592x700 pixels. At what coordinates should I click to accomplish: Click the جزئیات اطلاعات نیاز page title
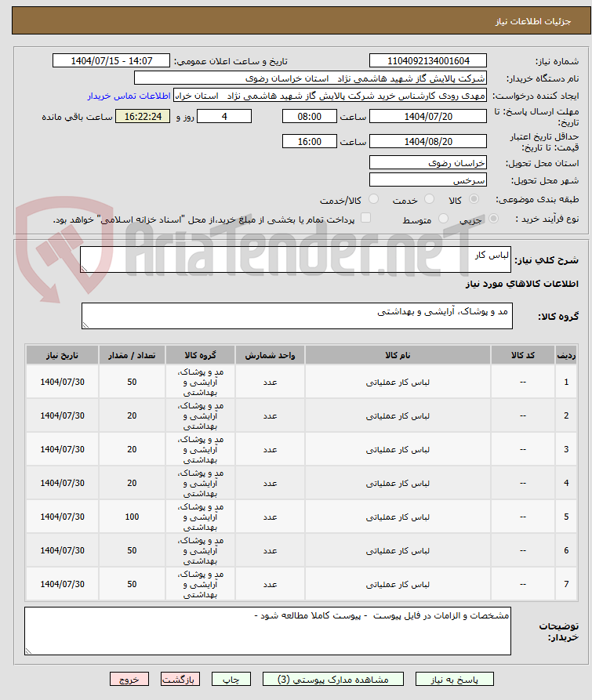533,21
